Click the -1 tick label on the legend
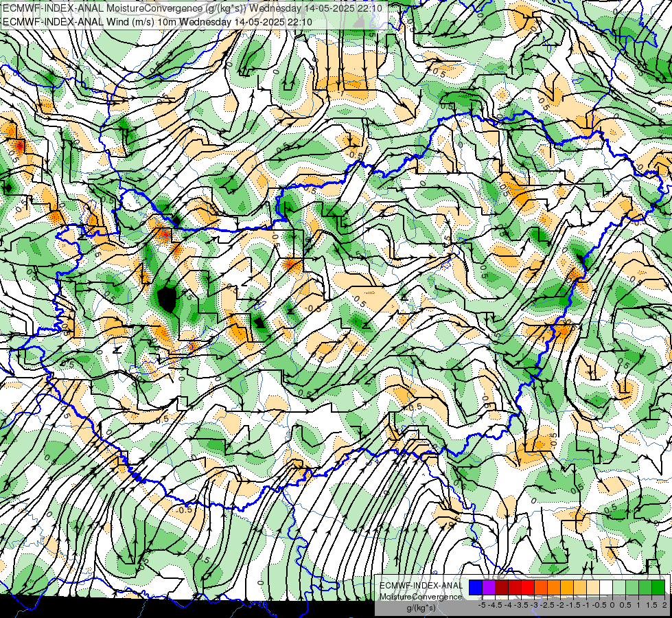This screenshot has width=672, height=618. [x=586, y=605]
